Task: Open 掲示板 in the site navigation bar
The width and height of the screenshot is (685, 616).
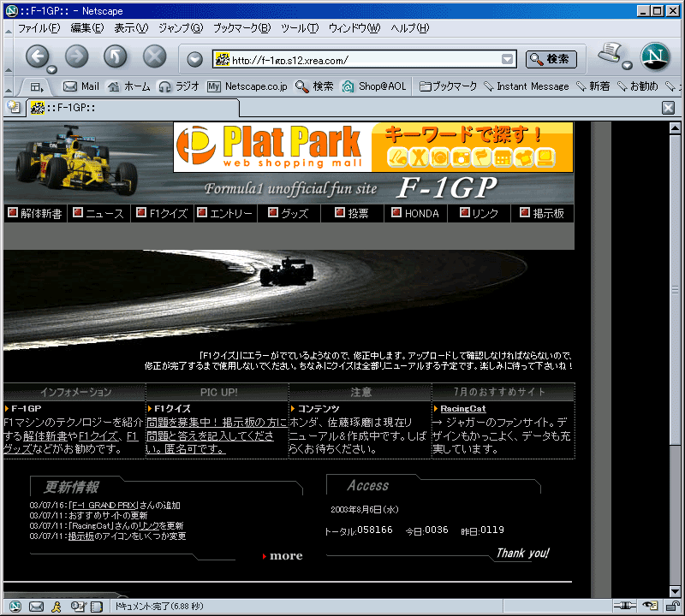Action: click(x=542, y=213)
